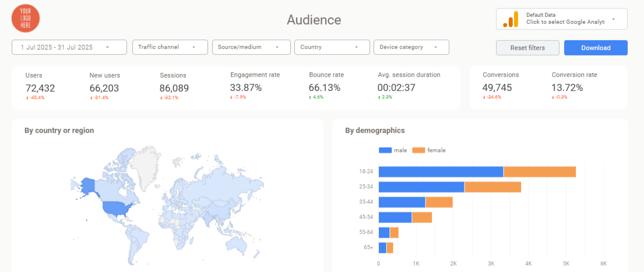Click the Users change indicator -45.4%
Viewport: 644px width, 272px height.
pyautogui.click(x=36, y=97)
